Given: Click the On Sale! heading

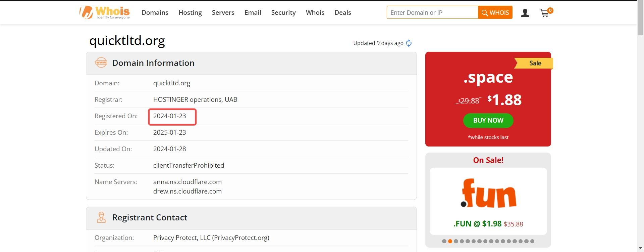Looking at the screenshot, I should pyautogui.click(x=488, y=160).
